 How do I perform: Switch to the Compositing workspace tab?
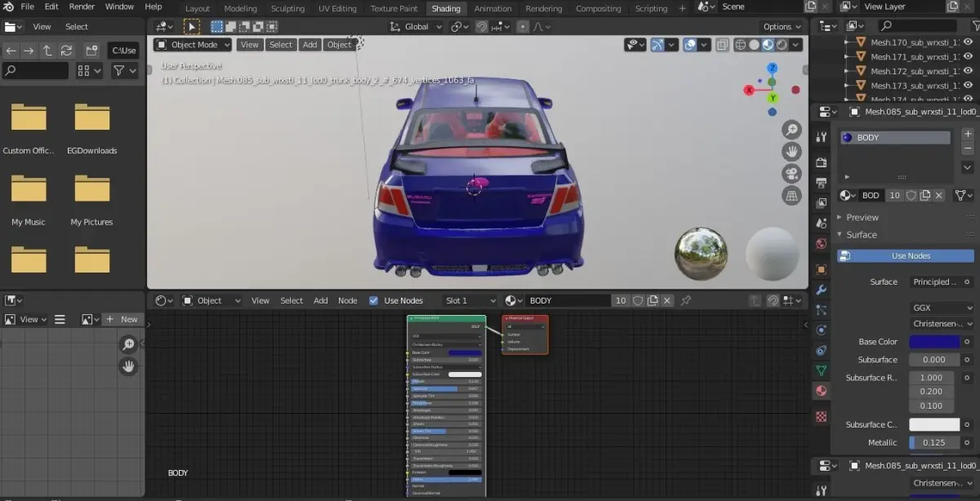point(599,8)
